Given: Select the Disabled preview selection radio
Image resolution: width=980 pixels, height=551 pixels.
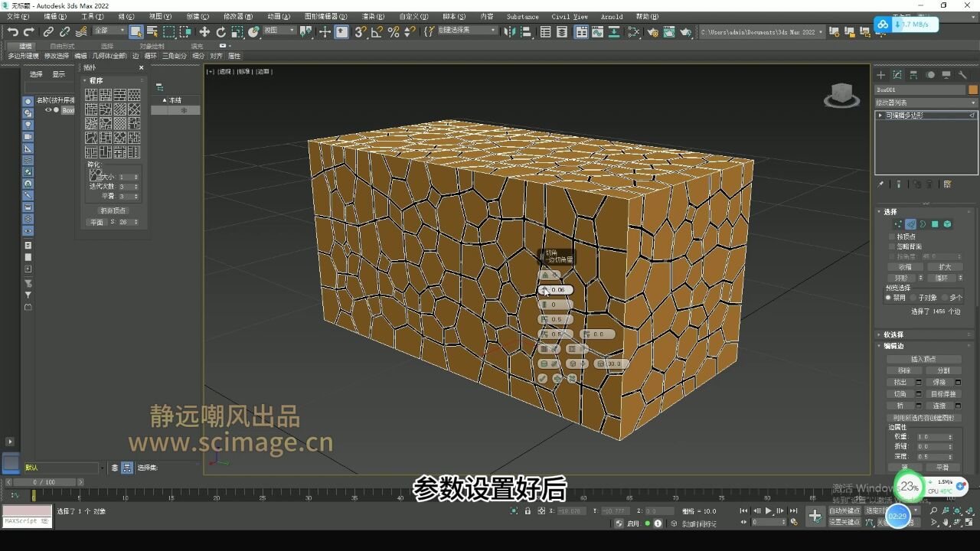Looking at the screenshot, I should tap(888, 297).
